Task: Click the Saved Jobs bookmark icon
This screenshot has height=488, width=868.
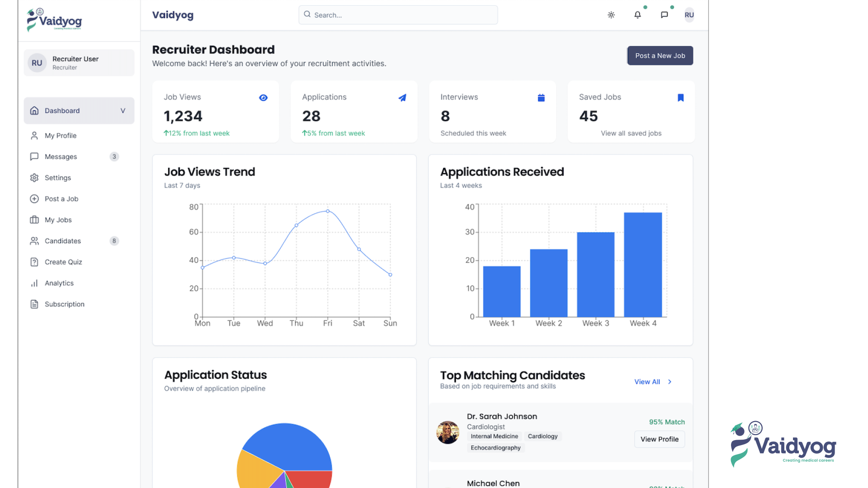Action: tap(681, 98)
